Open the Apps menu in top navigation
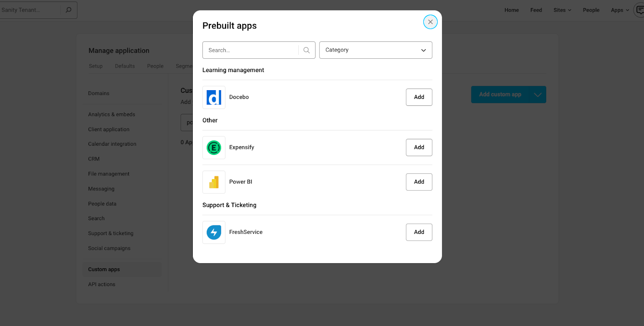Image resolution: width=644 pixels, height=326 pixels. (620, 10)
